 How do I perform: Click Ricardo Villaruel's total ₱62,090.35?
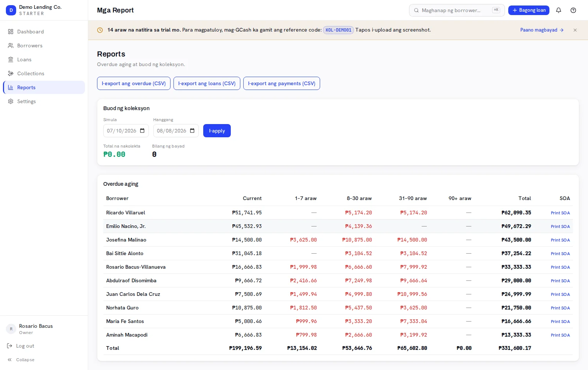click(x=516, y=213)
